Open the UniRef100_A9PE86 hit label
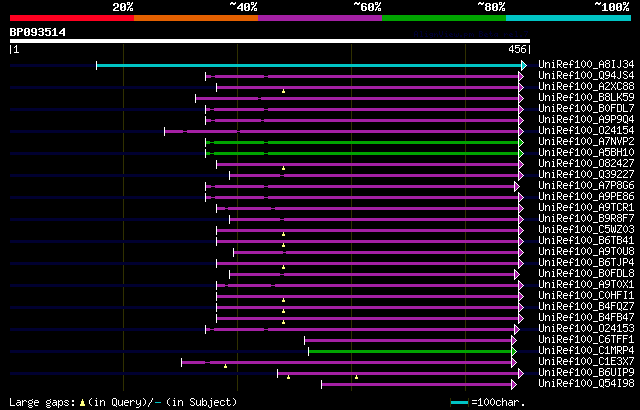This screenshot has width=640, height=410. click(586, 197)
